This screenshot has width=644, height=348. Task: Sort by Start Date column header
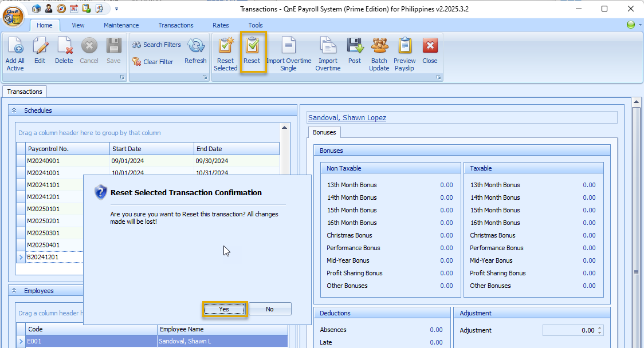(152, 149)
